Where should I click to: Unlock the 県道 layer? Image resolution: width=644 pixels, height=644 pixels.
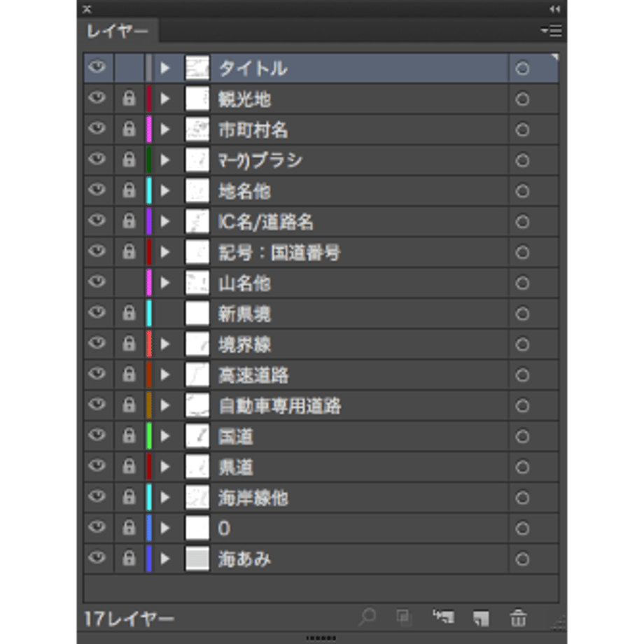(129, 466)
